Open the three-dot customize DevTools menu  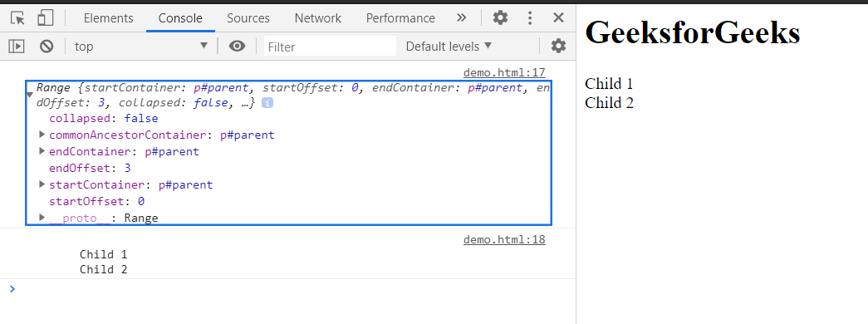530,17
